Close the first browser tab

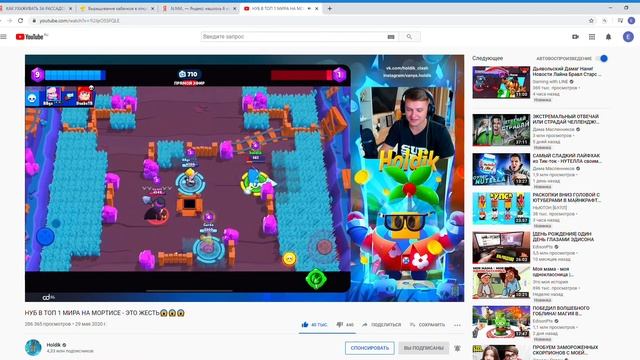(x=70, y=8)
